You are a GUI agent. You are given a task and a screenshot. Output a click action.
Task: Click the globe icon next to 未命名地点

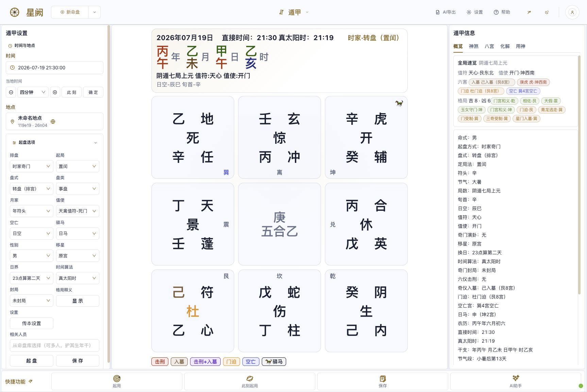tap(53, 121)
